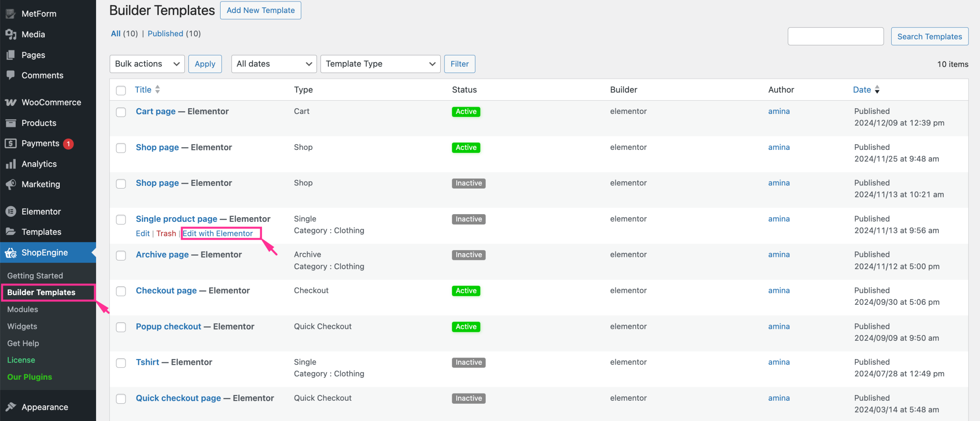Open the Bulk actions dropdown
Image resolution: width=980 pixels, height=421 pixels.
click(x=147, y=64)
